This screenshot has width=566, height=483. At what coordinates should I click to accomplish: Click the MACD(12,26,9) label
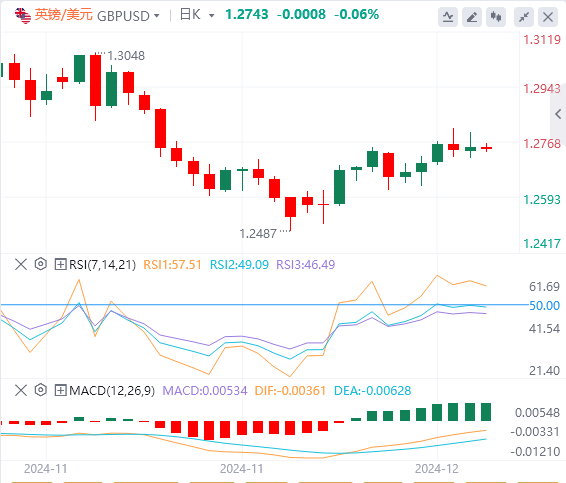[x=112, y=391]
